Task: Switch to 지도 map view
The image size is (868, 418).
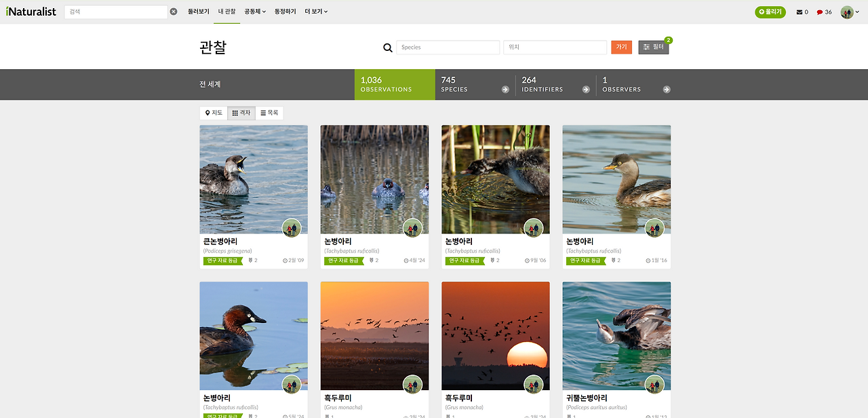Action: (x=214, y=113)
